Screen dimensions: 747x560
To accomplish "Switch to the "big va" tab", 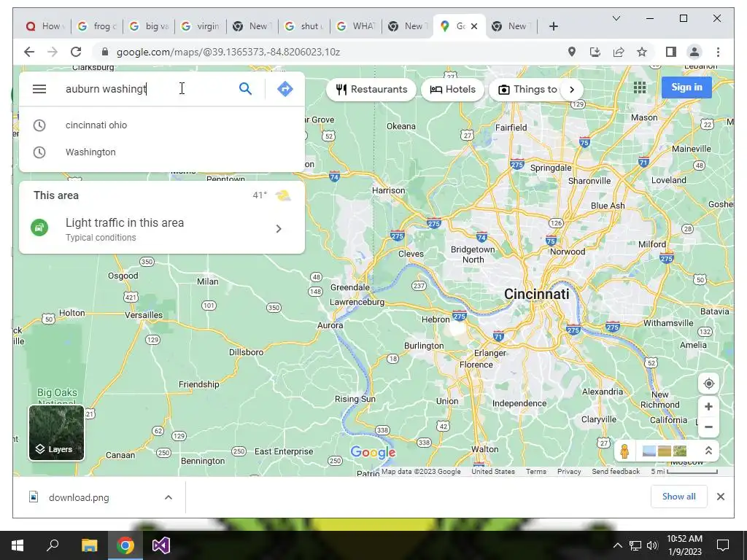I will coord(149,26).
